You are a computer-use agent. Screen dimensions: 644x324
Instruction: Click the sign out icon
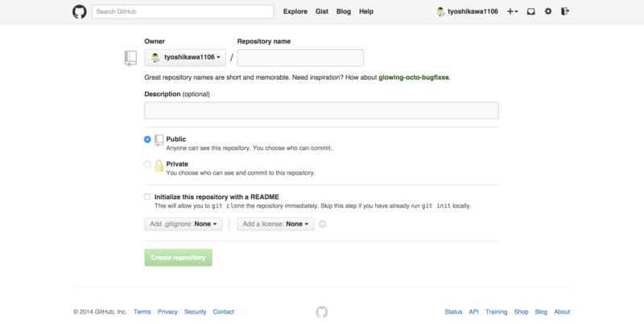click(x=565, y=11)
